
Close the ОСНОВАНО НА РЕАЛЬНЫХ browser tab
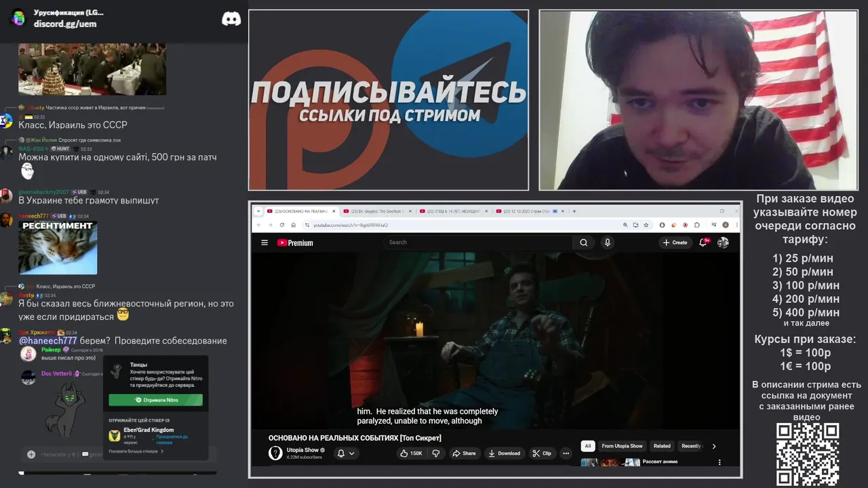pyautogui.click(x=332, y=211)
